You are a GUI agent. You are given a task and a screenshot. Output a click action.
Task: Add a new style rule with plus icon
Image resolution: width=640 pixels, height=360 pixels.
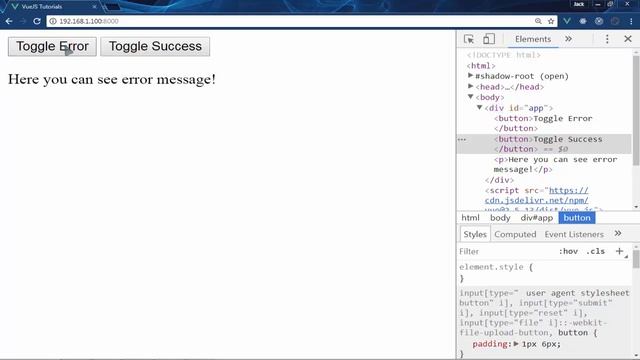tap(619, 251)
